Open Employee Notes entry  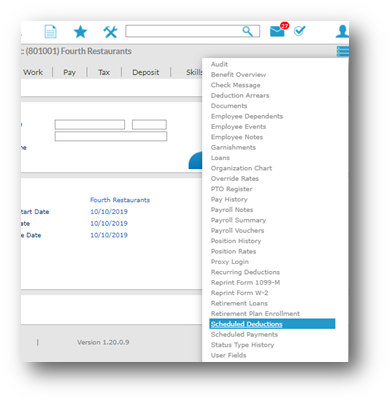coord(237,137)
